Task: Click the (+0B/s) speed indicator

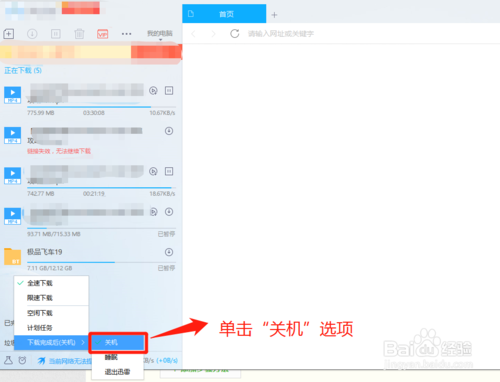Action: pyautogui.click(x=167, y=361)
